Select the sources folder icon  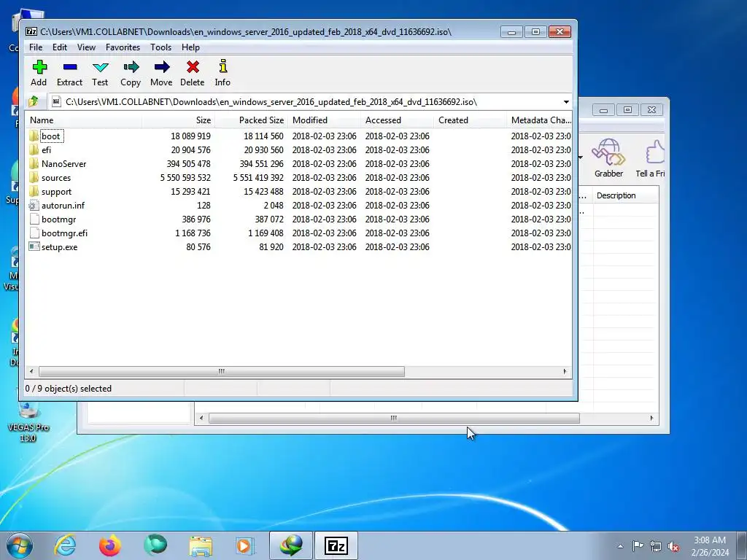(34, 178)
